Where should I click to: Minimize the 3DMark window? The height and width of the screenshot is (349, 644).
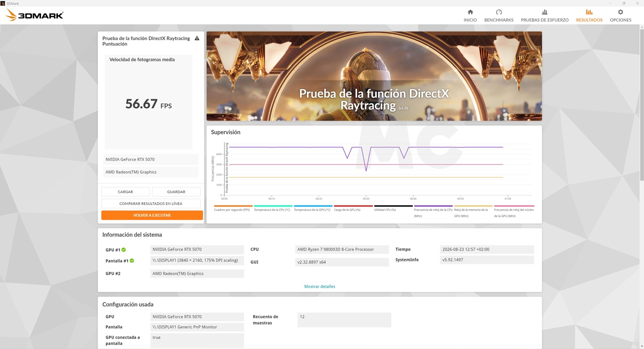[610, 3]
